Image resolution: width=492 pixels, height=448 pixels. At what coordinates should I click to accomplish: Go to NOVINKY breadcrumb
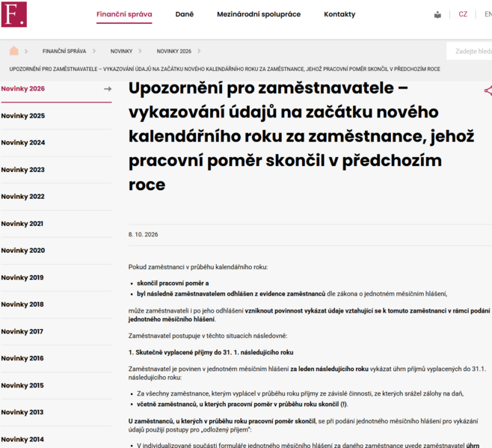pos(121,51)
